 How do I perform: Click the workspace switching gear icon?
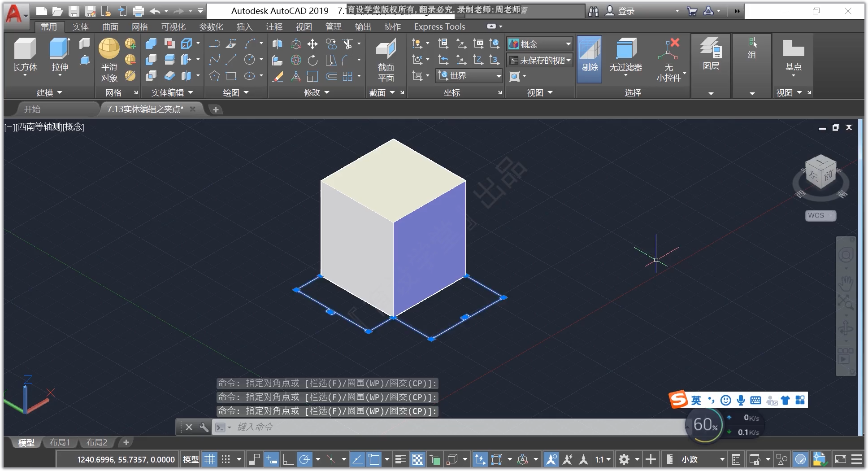pos(624,459)
